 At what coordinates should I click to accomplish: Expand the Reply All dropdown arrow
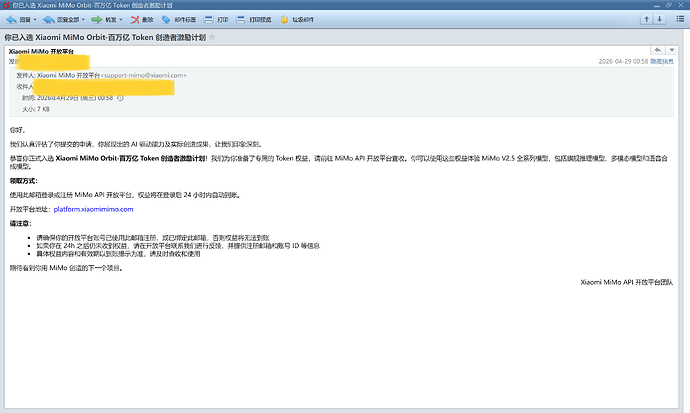point(83,20)
